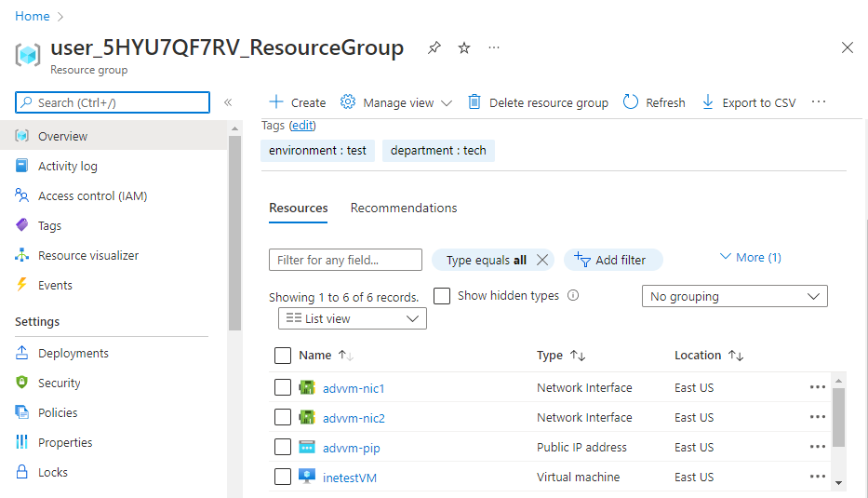868x498 pixels.
Task: Click the Add filter button
Action: [612, 260]
